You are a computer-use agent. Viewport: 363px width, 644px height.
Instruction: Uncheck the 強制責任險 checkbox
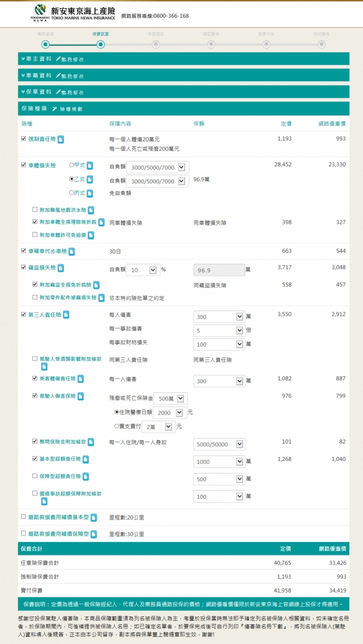[23, 138]
